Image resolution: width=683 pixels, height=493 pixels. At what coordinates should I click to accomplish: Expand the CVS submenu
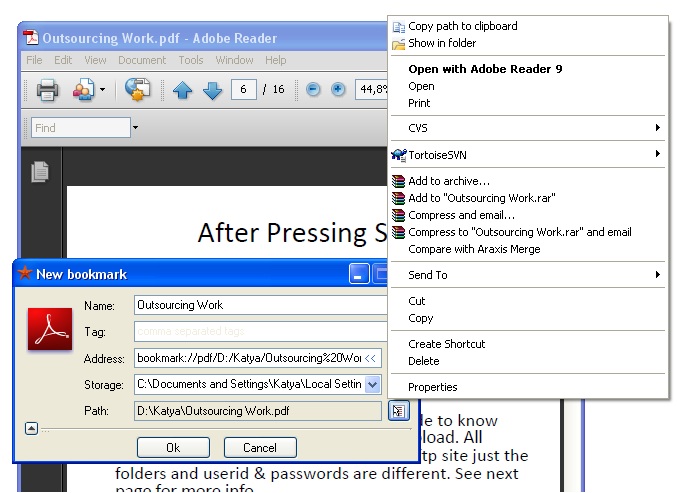527,128
